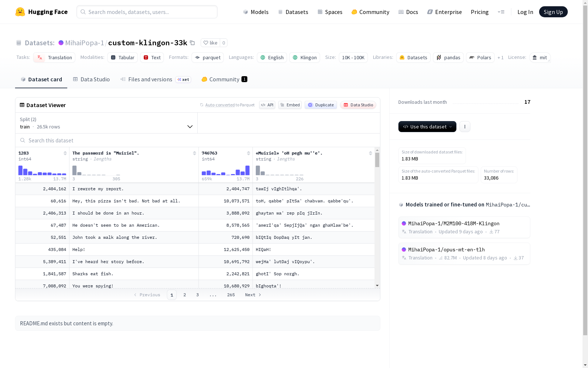
Task: Open Community in the top navigation
Action: 370,12
